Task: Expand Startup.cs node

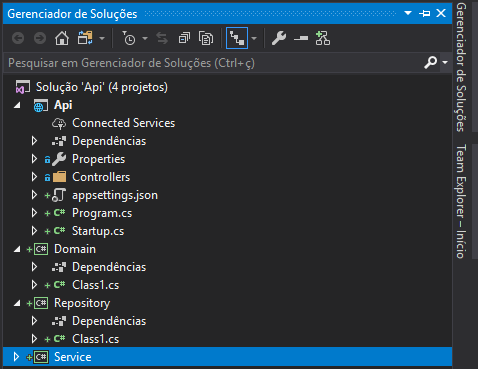Action: (34, 231)
